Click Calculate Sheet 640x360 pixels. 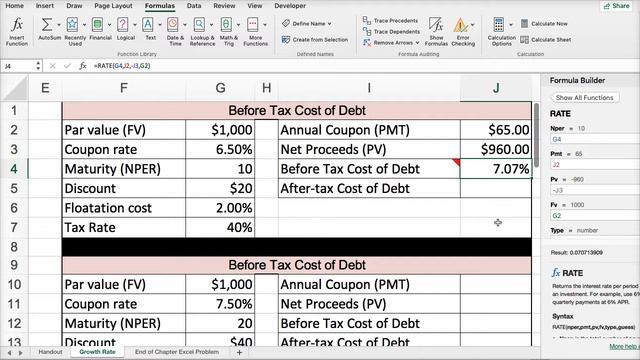[x=546, y=40]
